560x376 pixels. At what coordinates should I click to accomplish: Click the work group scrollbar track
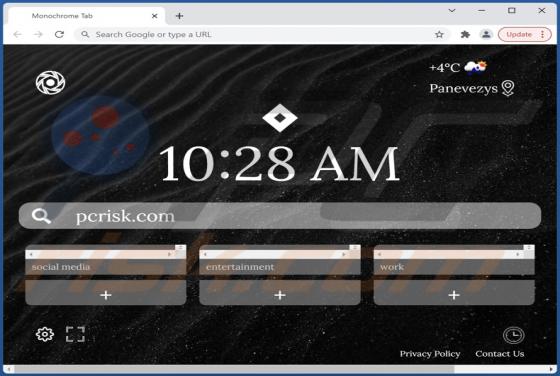tap(448, 254)
